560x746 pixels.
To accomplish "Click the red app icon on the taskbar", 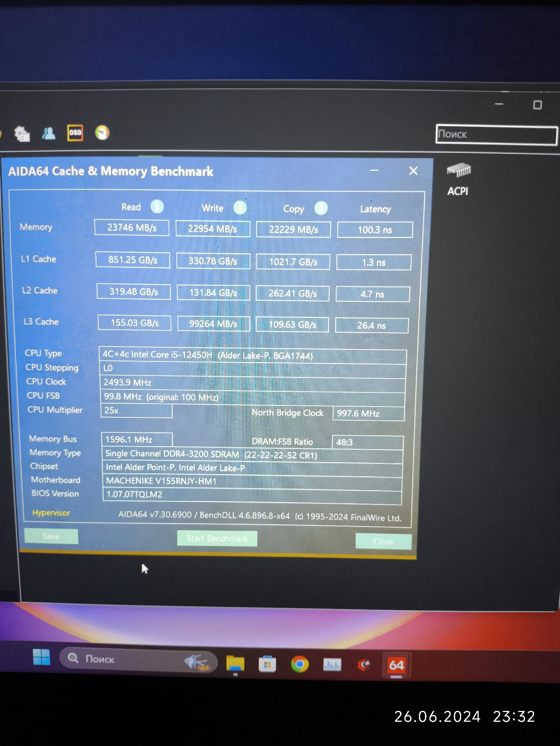I will click(x=364, y=665).
